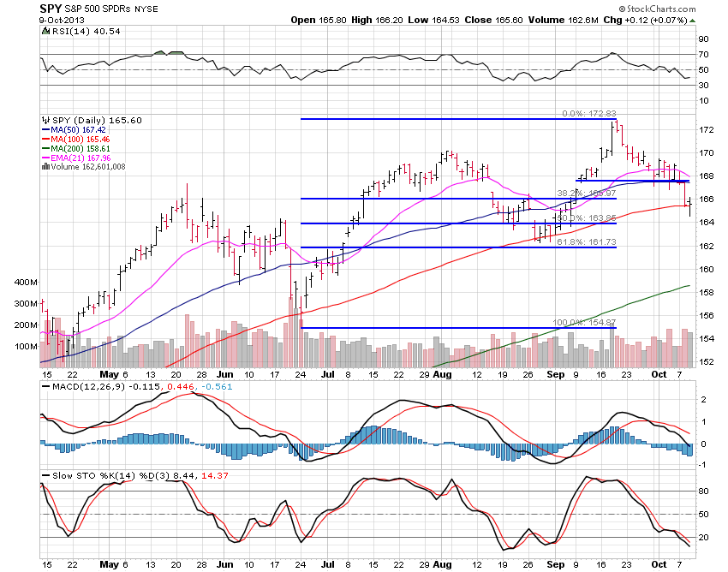Screen dimensions: 728x572
Task: Click the MACD(12,26,9) -0.115 label
Action: 107,387
